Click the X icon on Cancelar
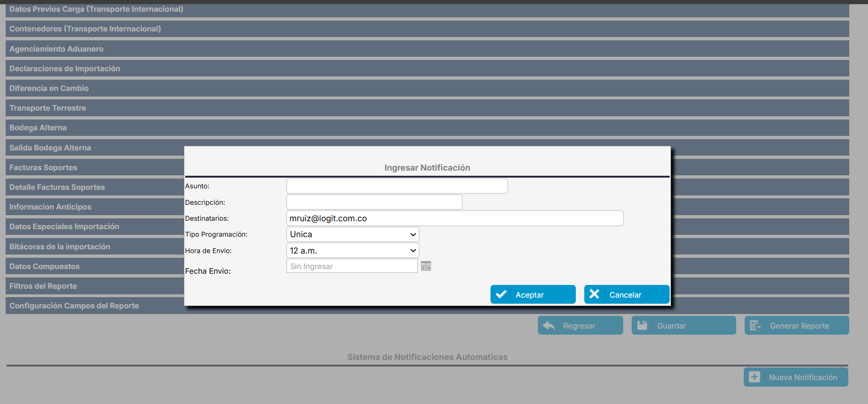The width and height of the screenshot is (868, 404). tap(594, 294)
